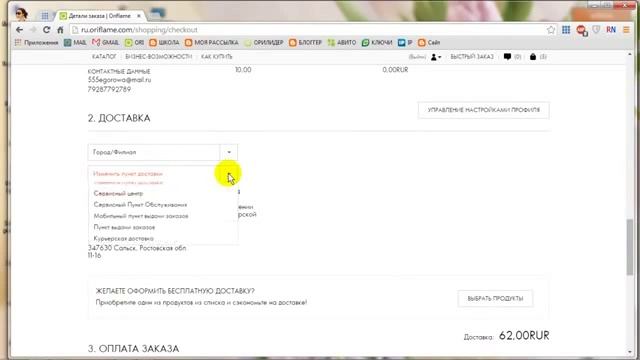Viewport: 640px width, 360px height.
Task: Click the 3. ОПЛАТА ЗАКАЗА heading
Action: point(133,349)
